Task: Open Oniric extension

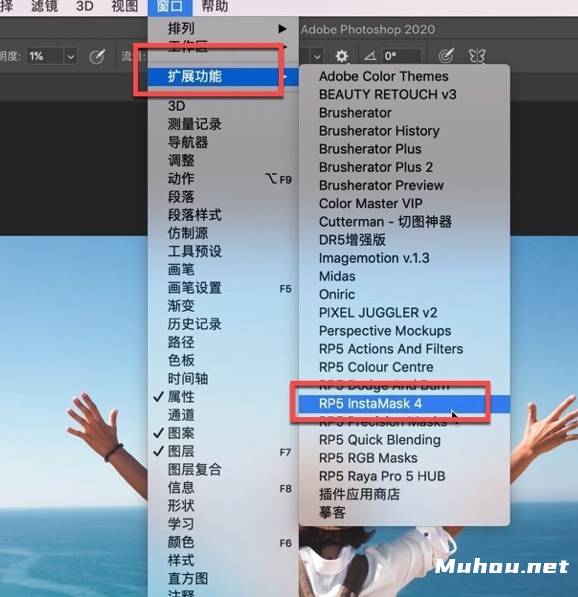Action: [x=404, y=294]
